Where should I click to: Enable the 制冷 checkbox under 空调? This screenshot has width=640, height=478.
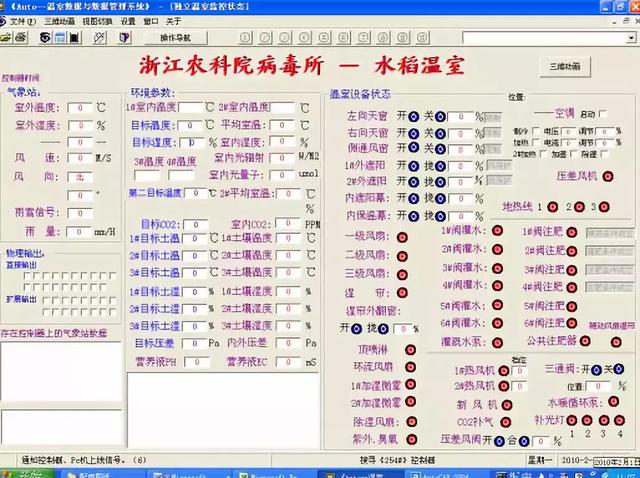click(x=535, y=130)
